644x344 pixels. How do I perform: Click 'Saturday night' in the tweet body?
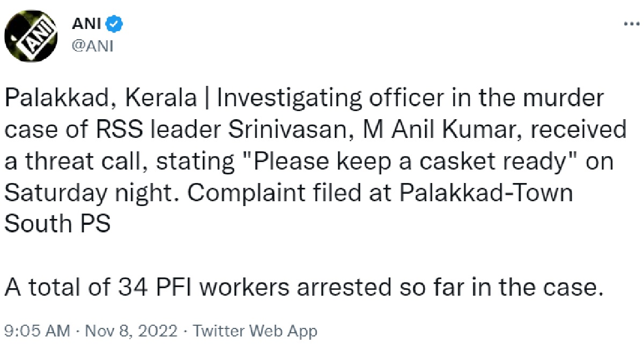[86, 193]
